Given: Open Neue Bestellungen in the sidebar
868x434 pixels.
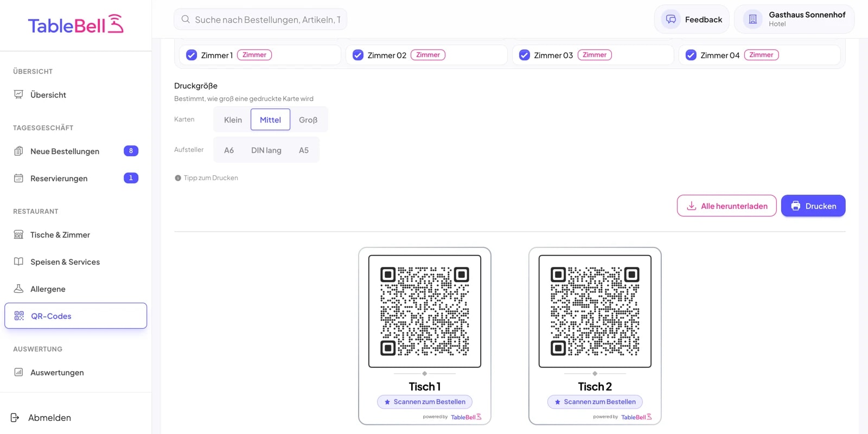Looking at the screenshot, I should pyautogui.click(x=76, y=151).
